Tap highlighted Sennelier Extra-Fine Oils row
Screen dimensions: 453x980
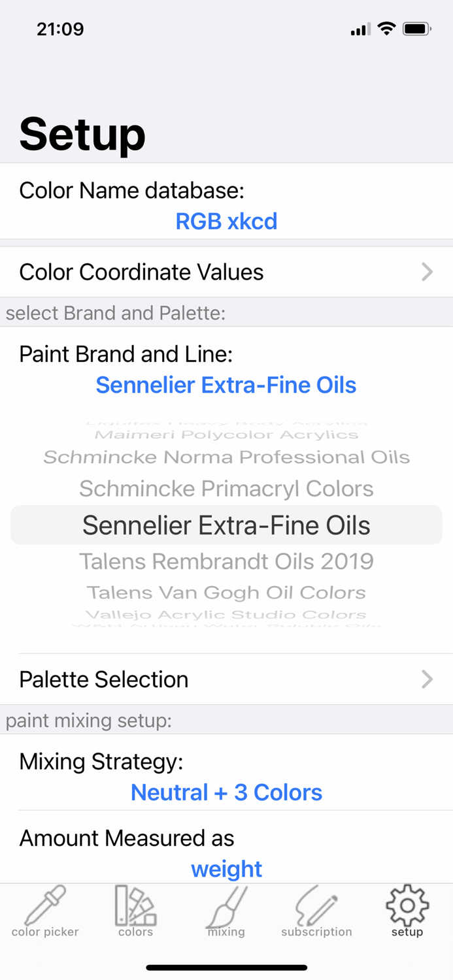[x=226, y=525]
